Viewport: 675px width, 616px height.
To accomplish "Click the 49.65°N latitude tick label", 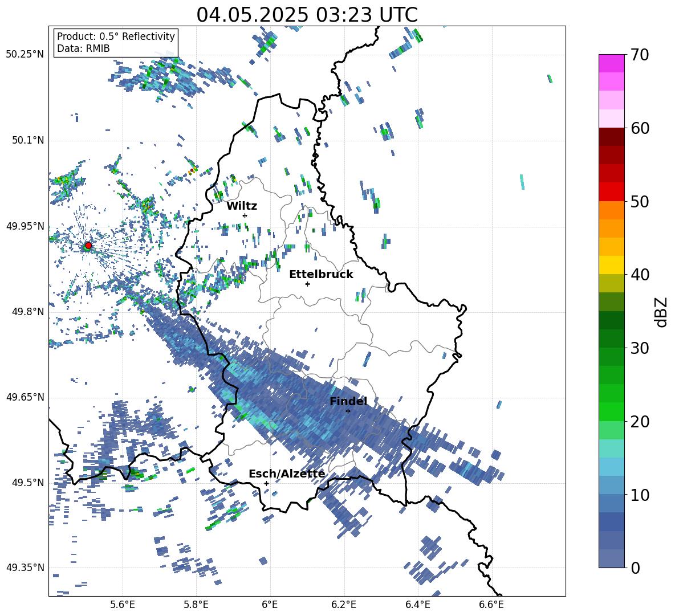I will pos(25,397).
